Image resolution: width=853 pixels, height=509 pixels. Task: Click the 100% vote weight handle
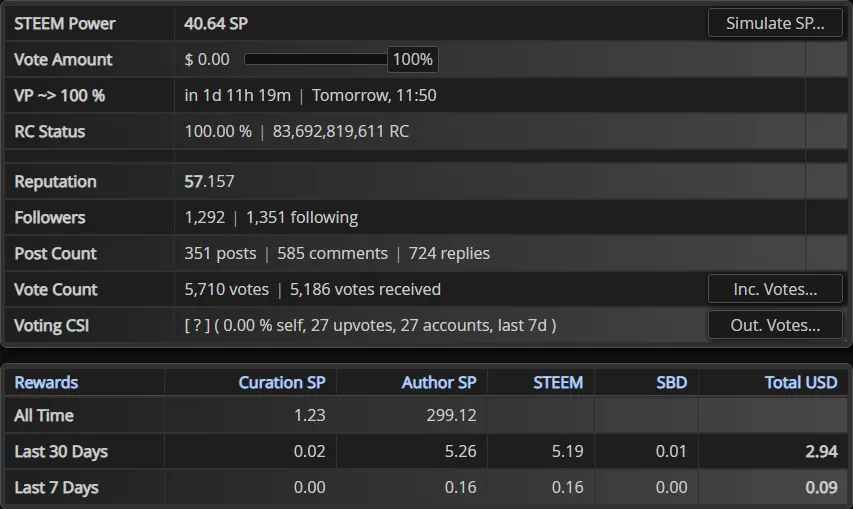(412, 59)
